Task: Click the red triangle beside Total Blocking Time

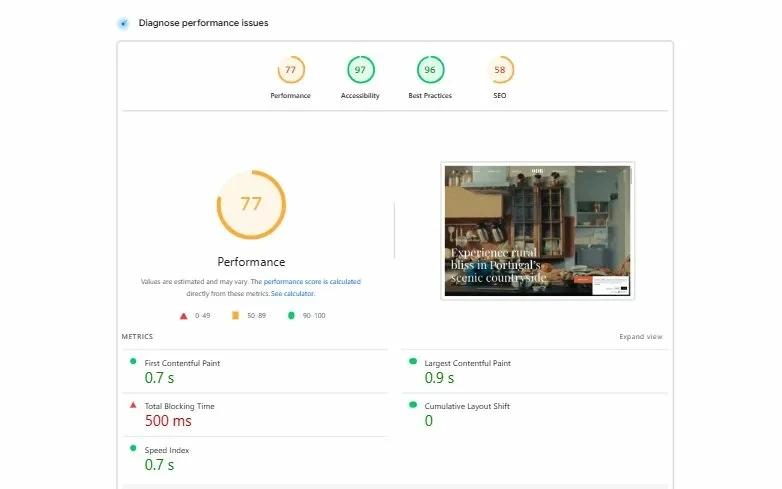Action: (133, 405)
